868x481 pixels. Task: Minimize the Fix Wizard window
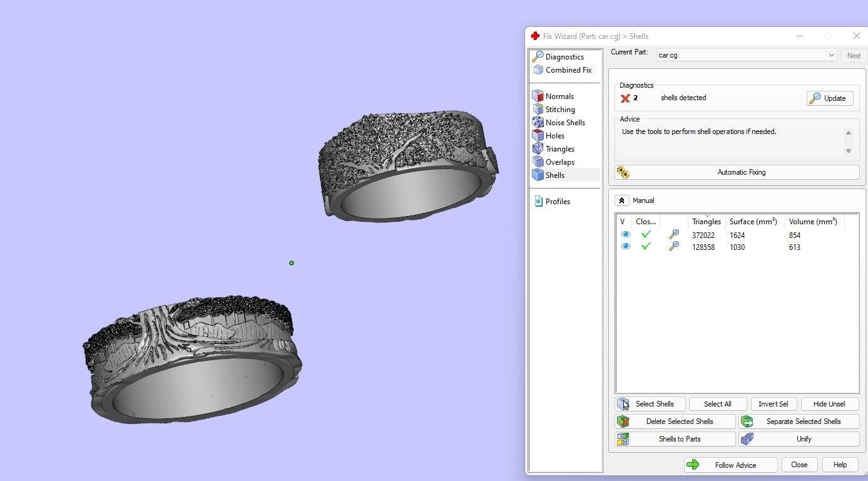(x=800, y=36)
